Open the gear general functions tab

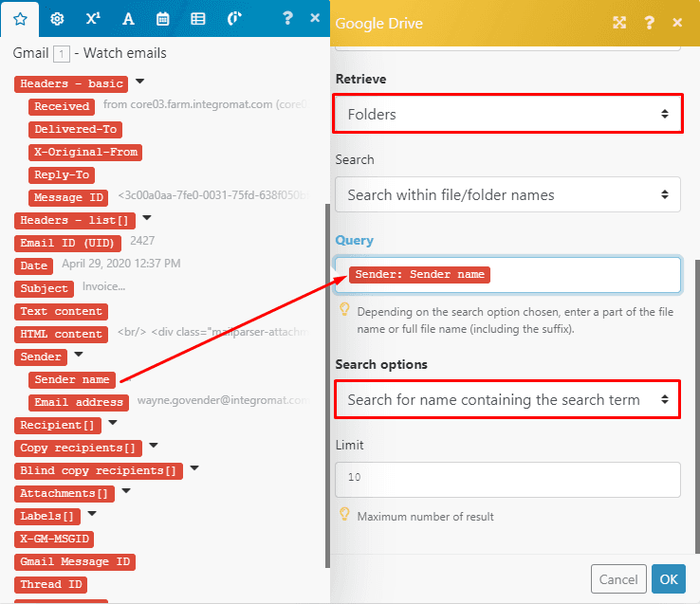pos(57,19)
